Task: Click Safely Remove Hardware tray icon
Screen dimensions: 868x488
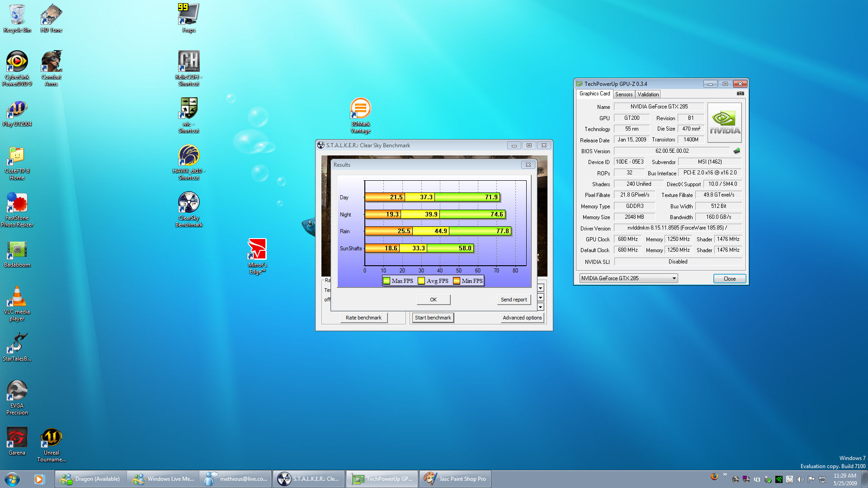Action: [x=768, y=479]
